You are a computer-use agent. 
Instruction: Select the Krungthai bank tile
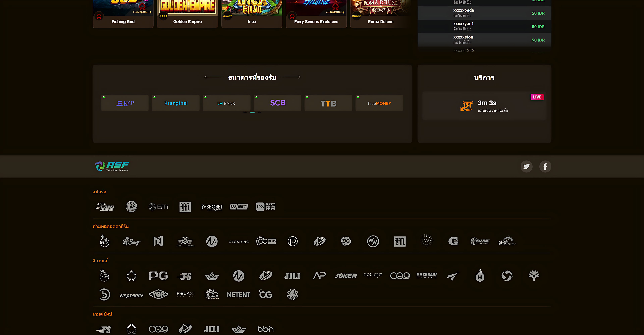click(x=176, y=103)
